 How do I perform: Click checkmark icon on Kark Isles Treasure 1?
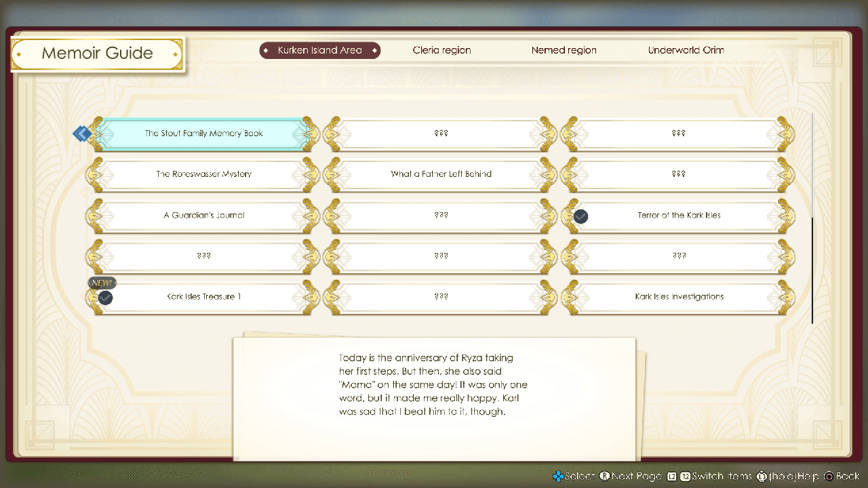[105, 298]
